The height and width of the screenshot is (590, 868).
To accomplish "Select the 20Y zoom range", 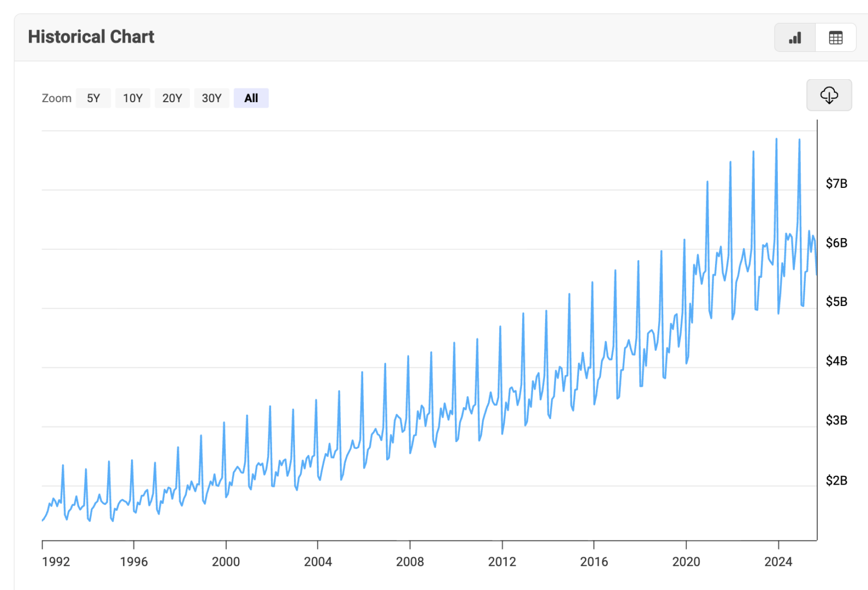I will (172, 98).
